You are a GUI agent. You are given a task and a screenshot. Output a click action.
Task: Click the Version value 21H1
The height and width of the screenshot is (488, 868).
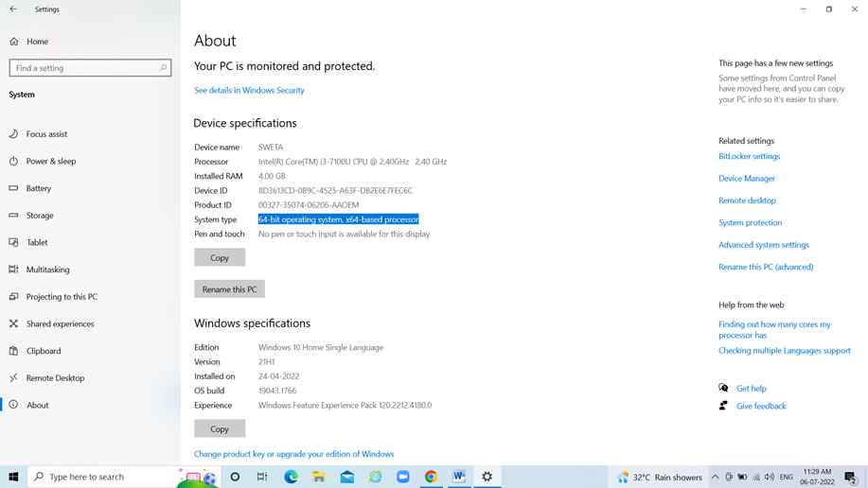(266, 362)
